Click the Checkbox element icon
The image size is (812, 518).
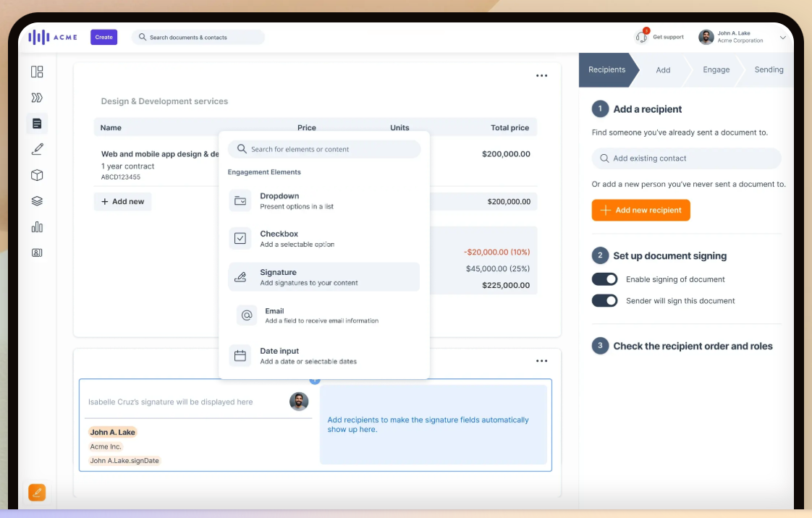click(240, 239)
